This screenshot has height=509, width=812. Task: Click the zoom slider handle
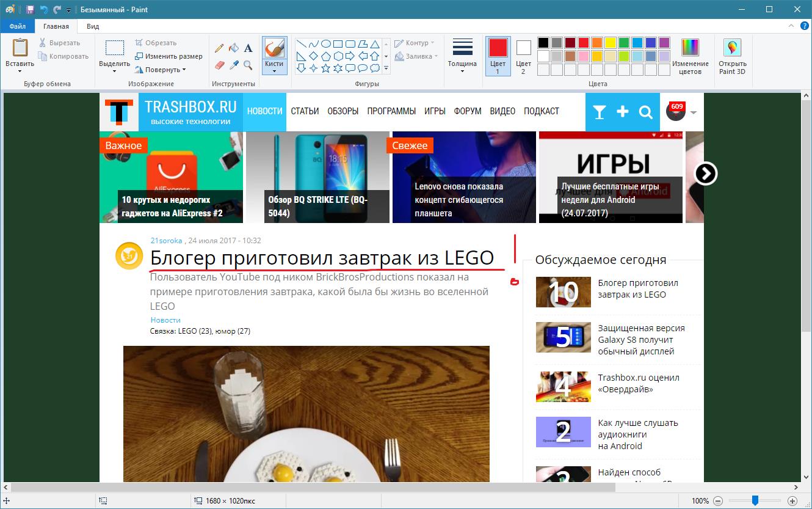(x=755, y=501)
